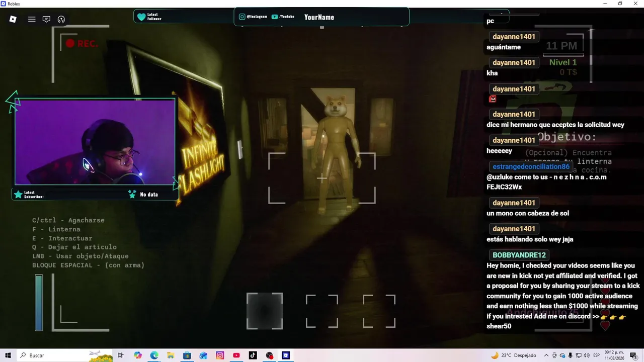
Task: Expand hidden system tray icons
Action: 546,355
